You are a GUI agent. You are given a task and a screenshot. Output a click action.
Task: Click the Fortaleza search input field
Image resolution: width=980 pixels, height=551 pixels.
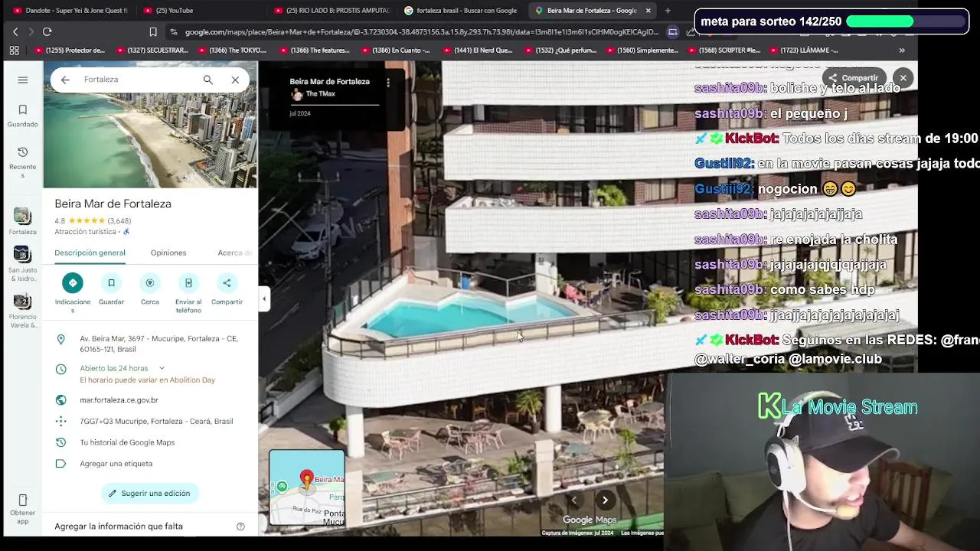[x=138, y=80]
